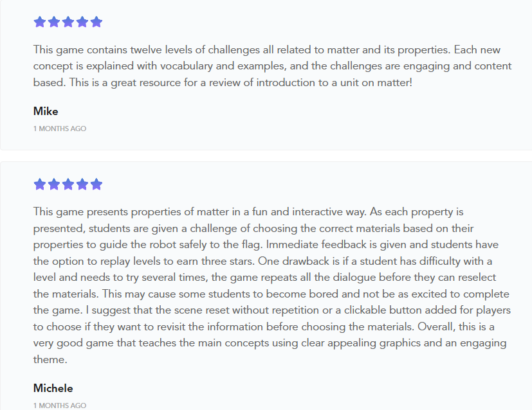Click the reviewer name Mike
This screenshot has height=410, width=532.
click(x=46, y=111)
